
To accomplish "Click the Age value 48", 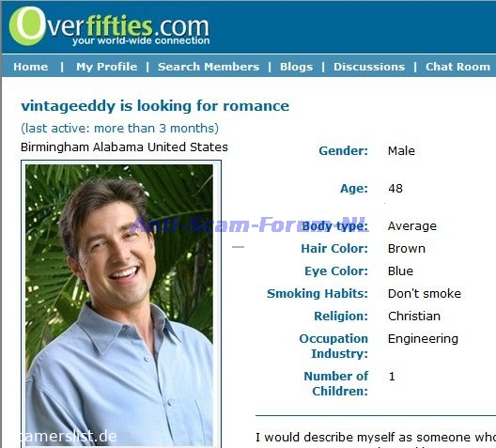I will click(x=395, y=189).
